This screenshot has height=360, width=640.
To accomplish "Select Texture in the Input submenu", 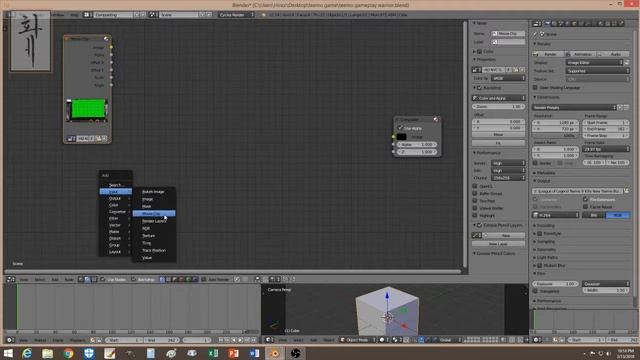I will 154,236.
